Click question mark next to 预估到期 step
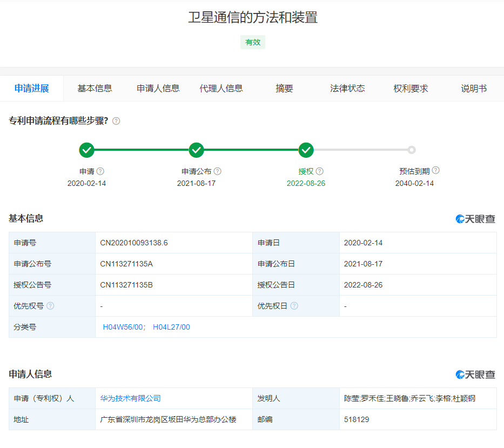The width and height of the screenshot is (504, 448). 435,171
